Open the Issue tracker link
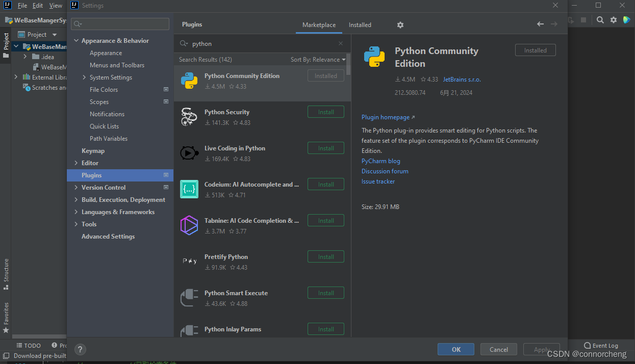 click(378, 181)
